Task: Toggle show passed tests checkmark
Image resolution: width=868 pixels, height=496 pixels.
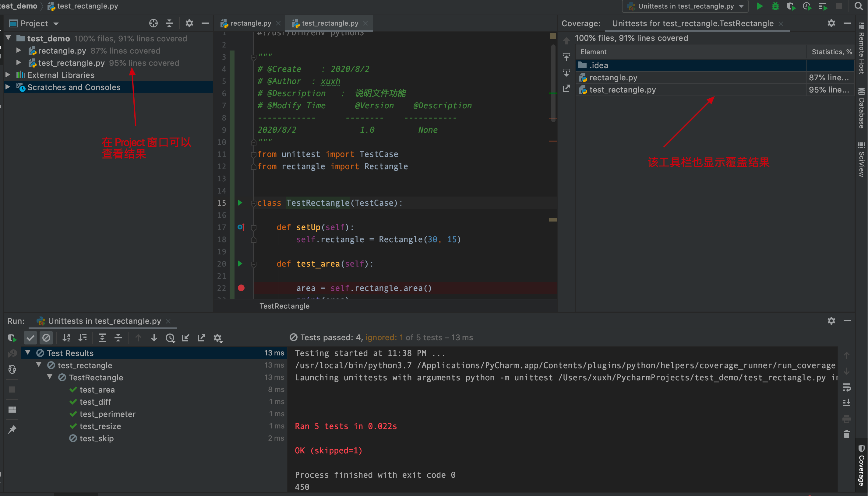Action: [x=30, y=337]
